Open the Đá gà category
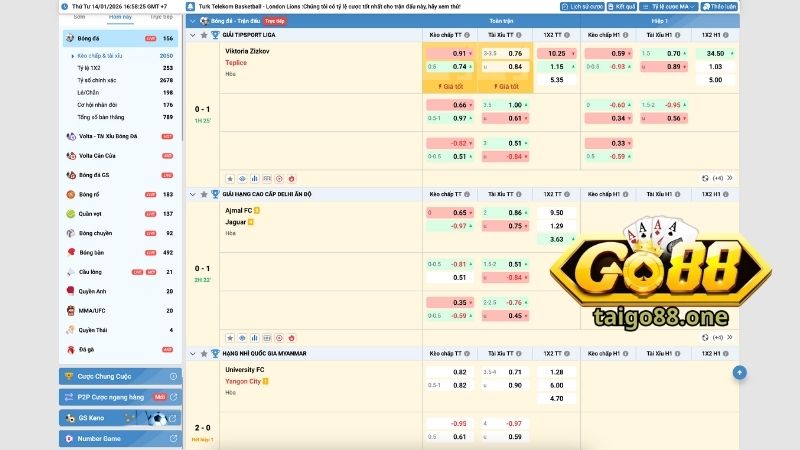This screenshot has width=800, height=450. (x=120, y=349)
